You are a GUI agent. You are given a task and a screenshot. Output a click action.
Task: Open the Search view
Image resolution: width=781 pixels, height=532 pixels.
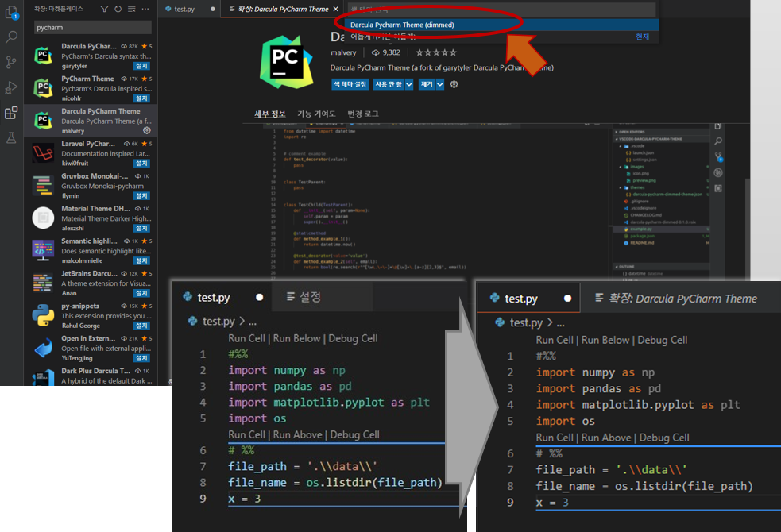(x=10, y=37)
